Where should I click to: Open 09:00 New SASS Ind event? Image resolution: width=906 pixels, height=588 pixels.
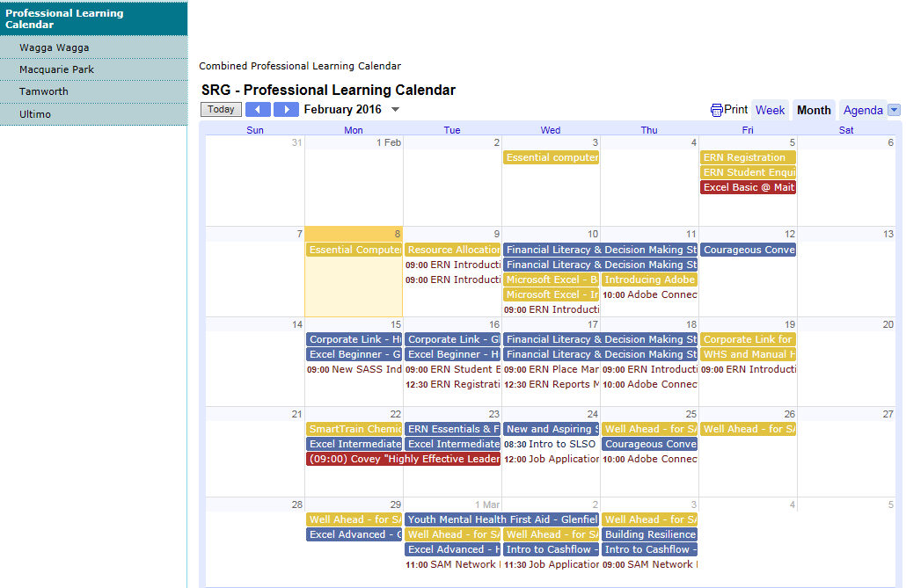point(354,369)
